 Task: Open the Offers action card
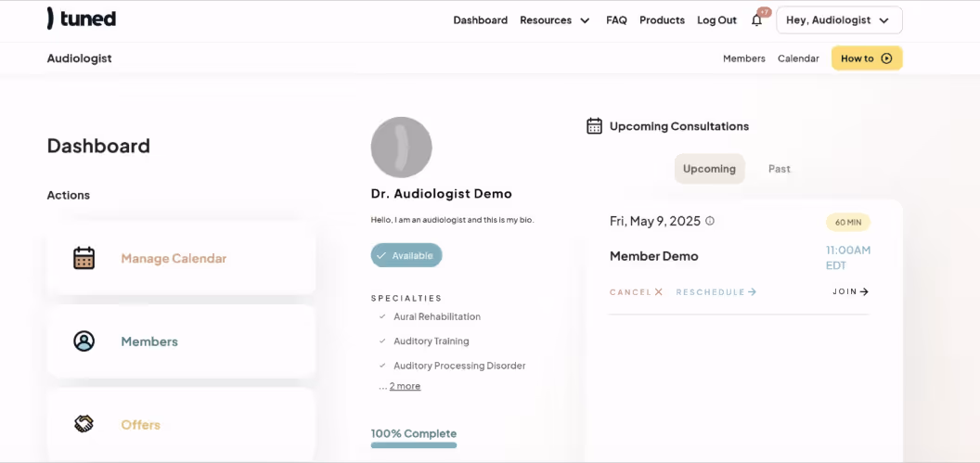(x=181, y=424)
